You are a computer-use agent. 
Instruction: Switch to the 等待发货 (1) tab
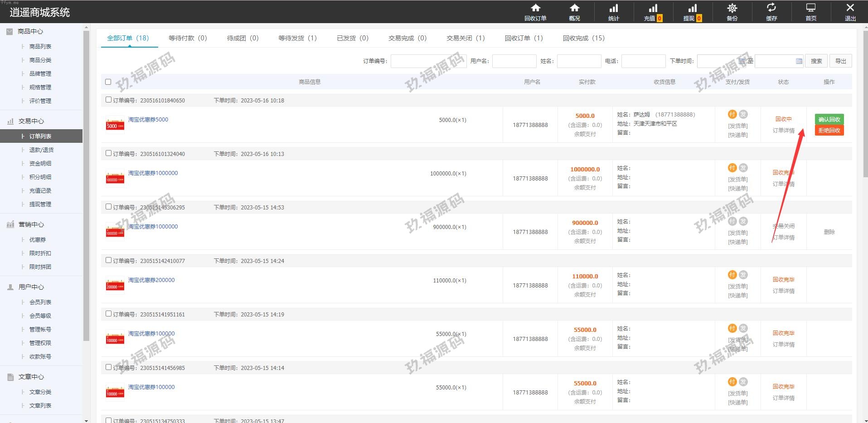297,38
